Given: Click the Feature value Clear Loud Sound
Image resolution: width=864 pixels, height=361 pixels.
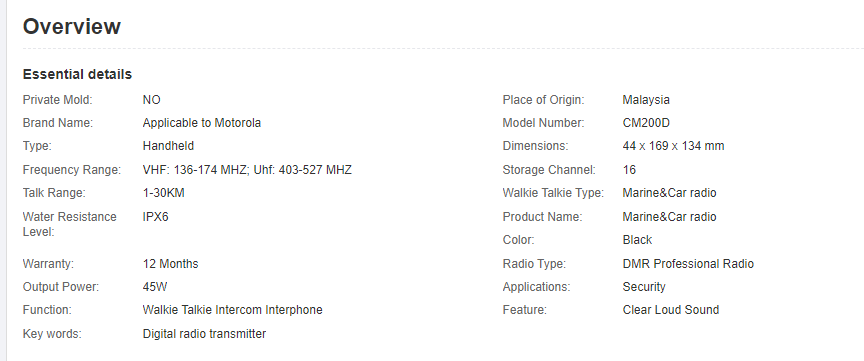Looking at the screenshot, I should coord(671,310).
